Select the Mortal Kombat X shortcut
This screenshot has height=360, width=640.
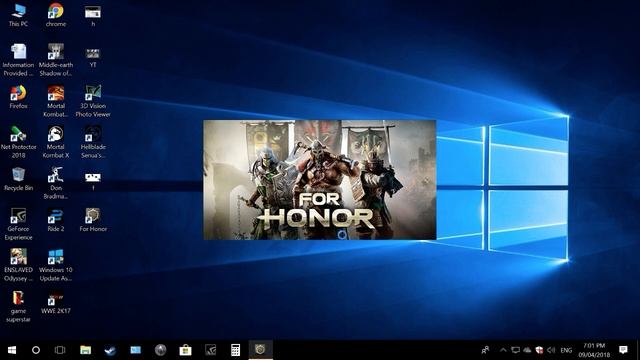click(56, 142)
